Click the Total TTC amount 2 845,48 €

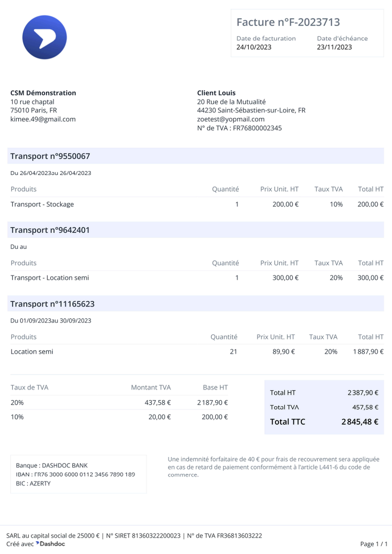360,422
